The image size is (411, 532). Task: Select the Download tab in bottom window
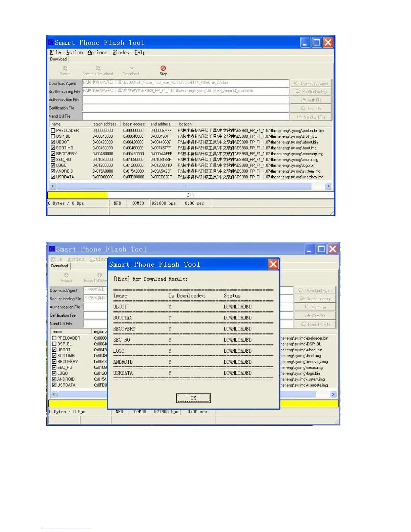coord(60,266)
